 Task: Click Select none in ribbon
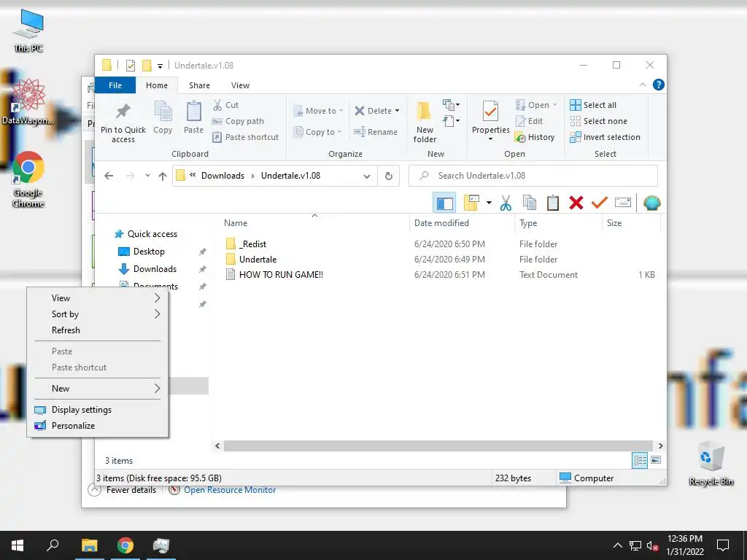coord(598,121)
